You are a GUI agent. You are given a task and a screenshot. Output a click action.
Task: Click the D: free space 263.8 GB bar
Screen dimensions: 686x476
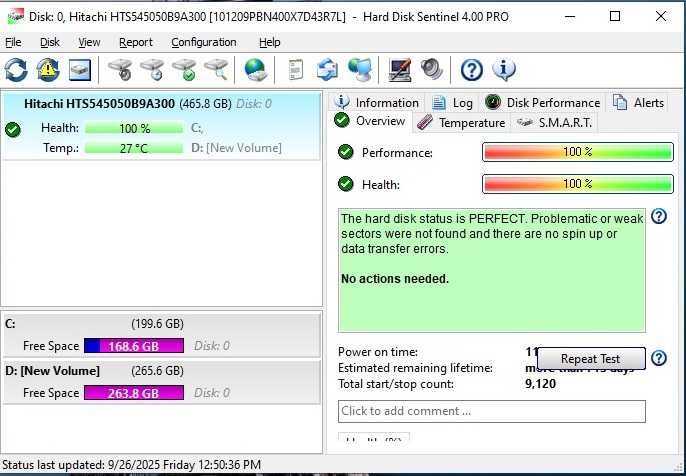tap(134, 392)
